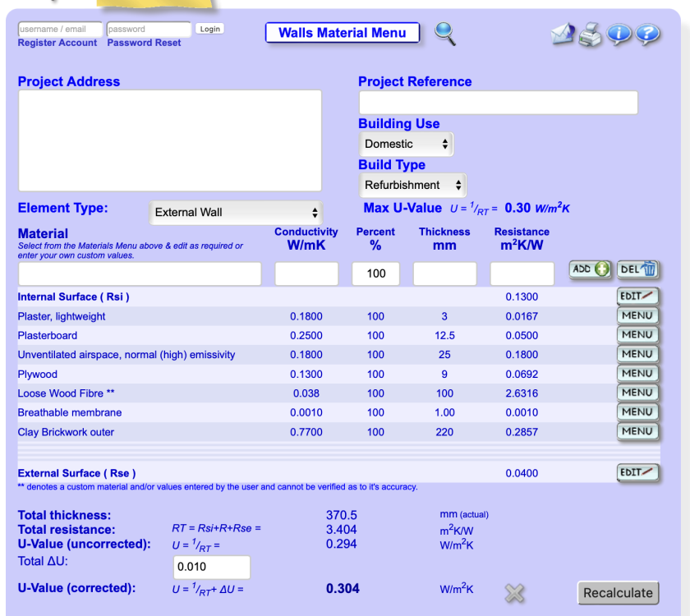Open the question mark help icon
This screenshot has width=690, height=616.
tap(647, 34)
